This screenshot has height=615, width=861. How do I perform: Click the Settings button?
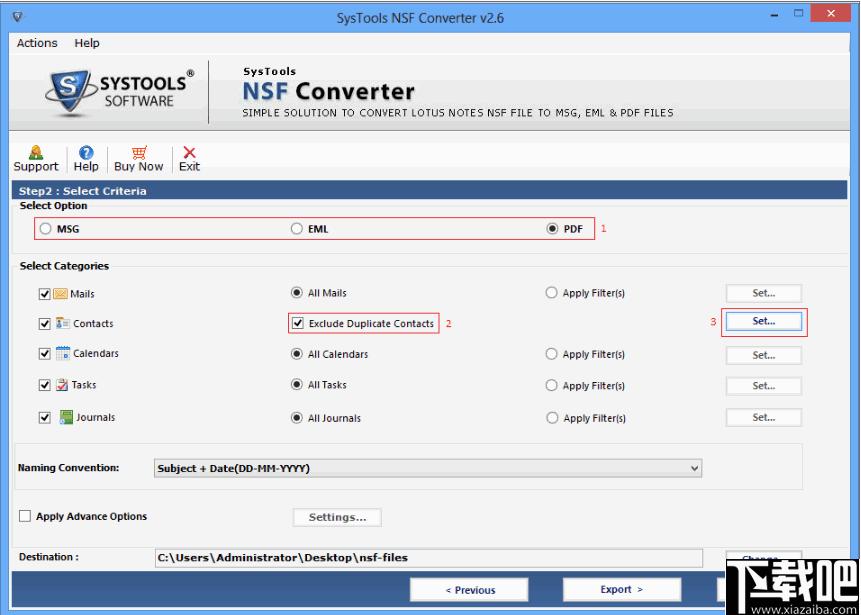pyautogui.click(x=337, y=517)
